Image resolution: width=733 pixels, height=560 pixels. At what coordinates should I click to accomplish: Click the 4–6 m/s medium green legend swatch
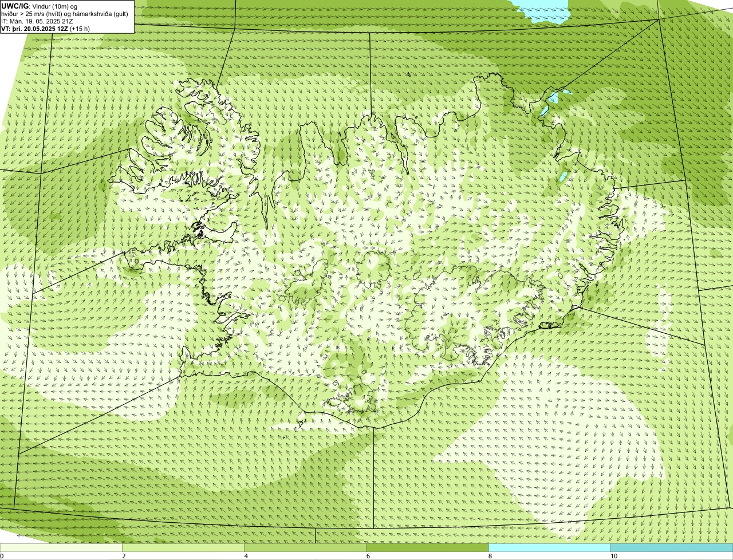point(305,547)
